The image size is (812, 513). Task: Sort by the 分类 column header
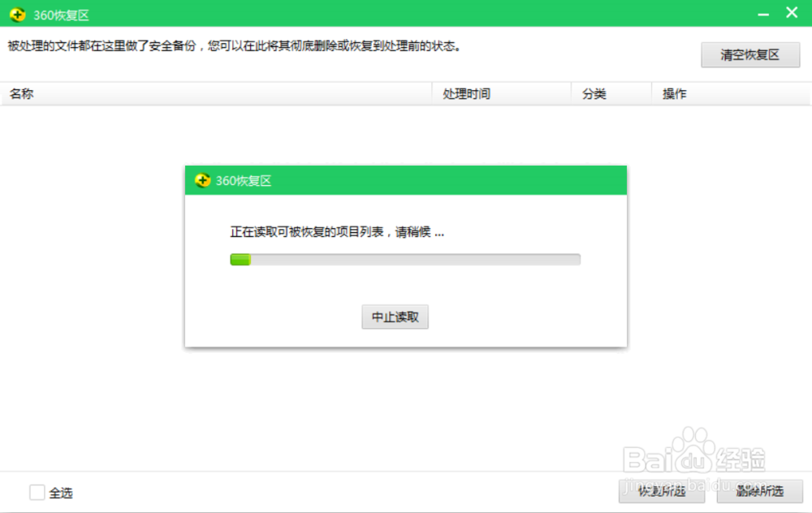point(611,93)
